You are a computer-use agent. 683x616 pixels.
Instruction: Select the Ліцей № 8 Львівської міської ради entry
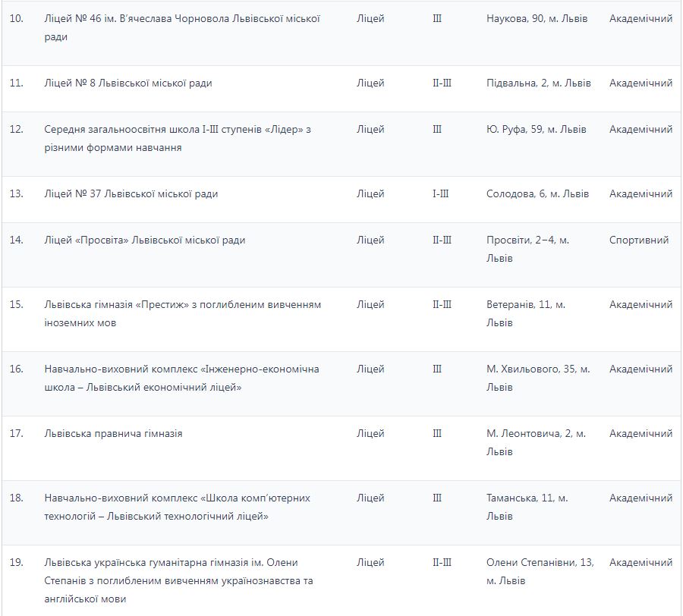tap(128, 83)
